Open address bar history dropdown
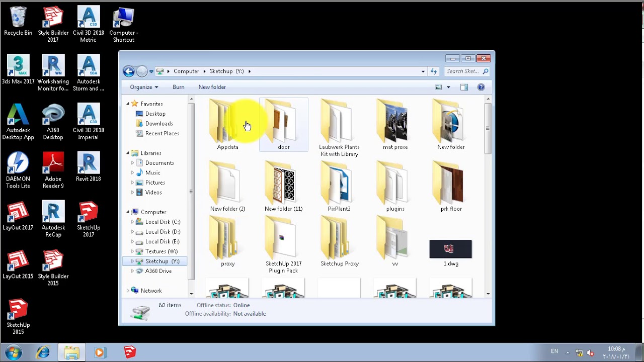Image resolution: width=644 pixels, height=362 pixels. click(x=423, y=71)
